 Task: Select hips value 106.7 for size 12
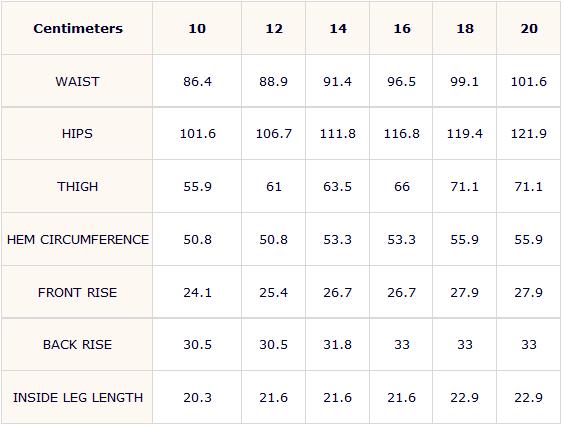[x=274, y=134]
